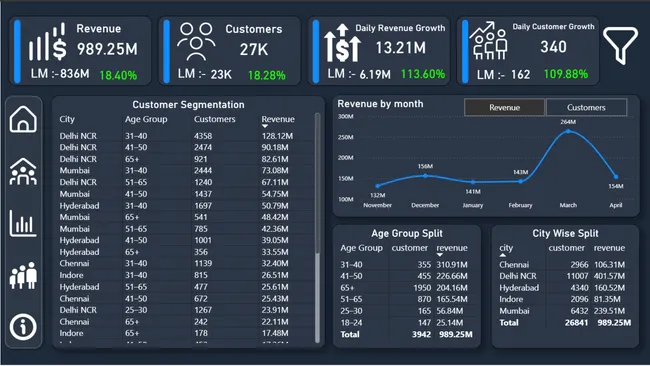Image resolution: width=650 pixels, height=366 pixels.
Task: Sort Age Group Split by Age Group header
Action: 361,248
